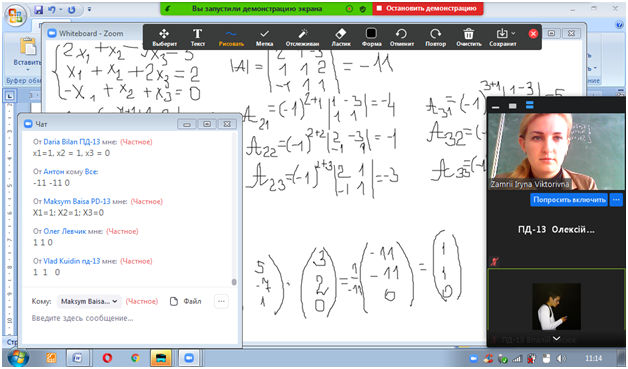Expand the Сохранит save dropdown arrow
This screenshot has height=369, width=628.
click(x=513, y=33)
